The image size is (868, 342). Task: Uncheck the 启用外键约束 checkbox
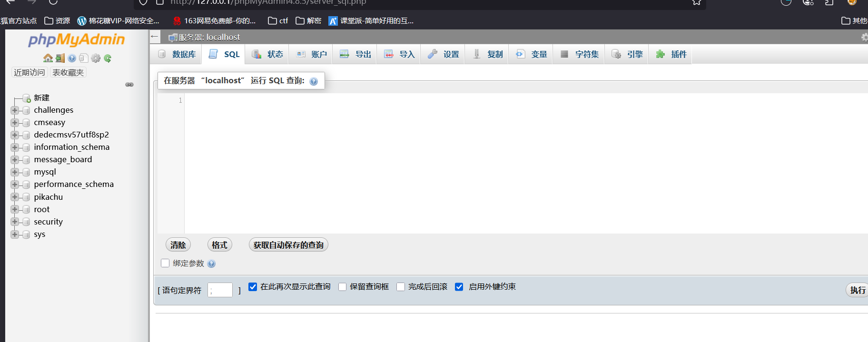click(459, 286)
